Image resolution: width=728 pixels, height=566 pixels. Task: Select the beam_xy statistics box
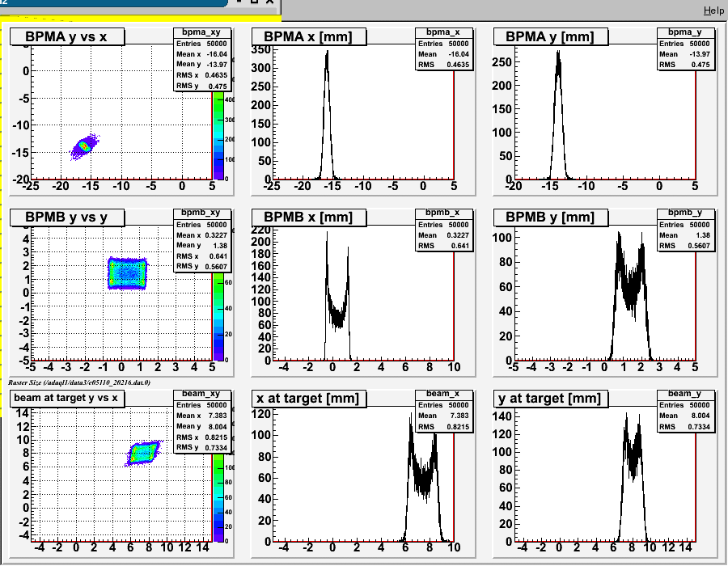202,420
